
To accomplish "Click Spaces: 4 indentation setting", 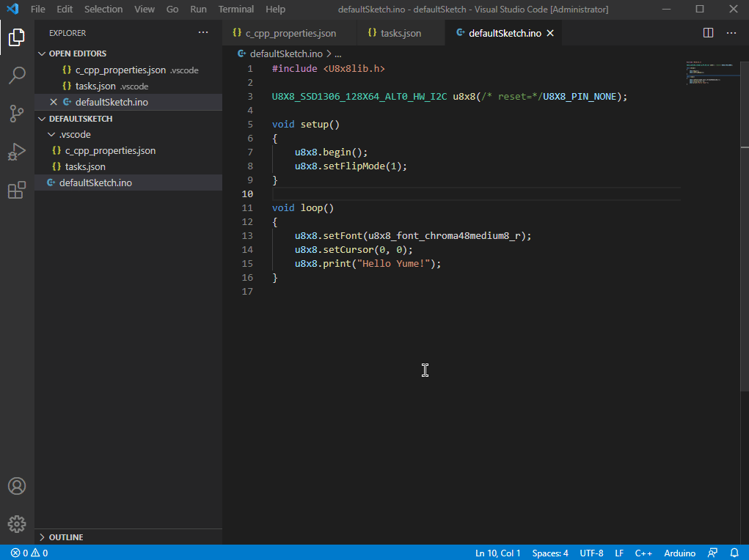I will (x=549, y=553).
